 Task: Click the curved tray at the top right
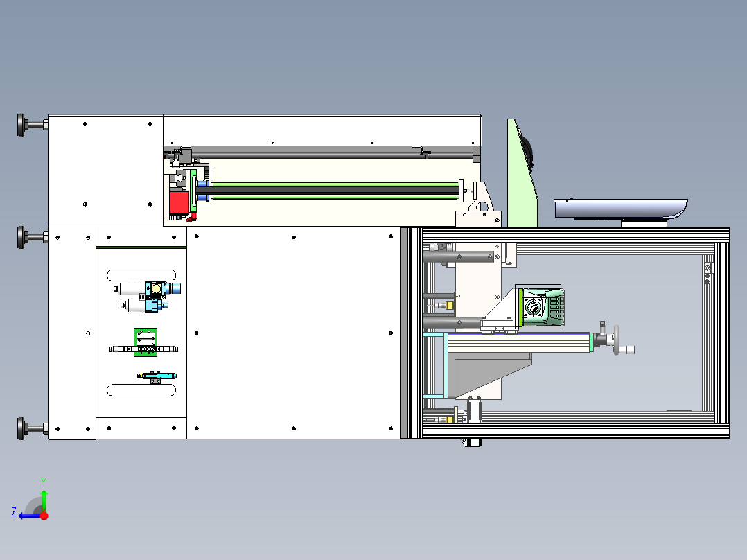(620, 208)
